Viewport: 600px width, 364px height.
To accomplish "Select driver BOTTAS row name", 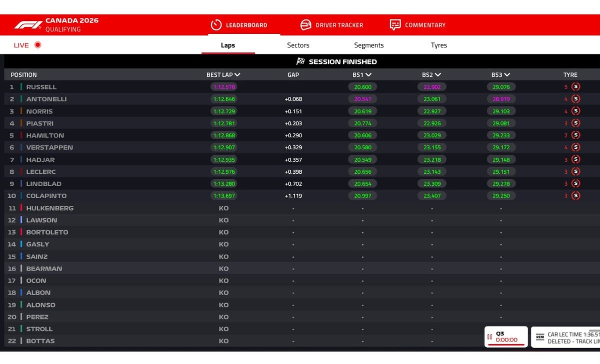I will click(40, 341).
